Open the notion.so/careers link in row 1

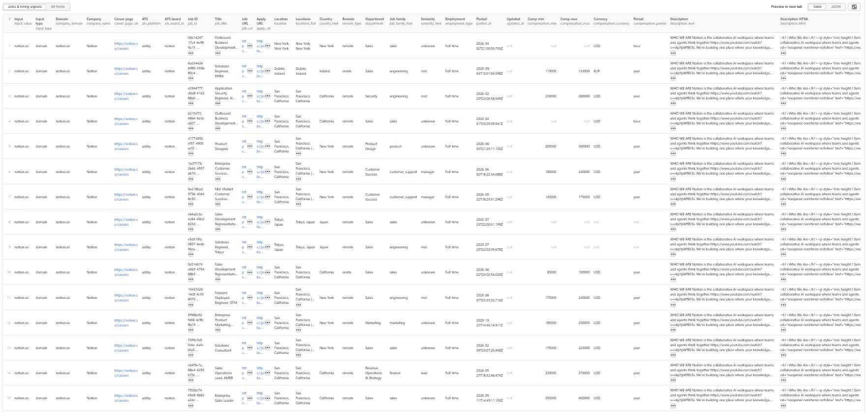pyautogui.click(x=126, y=46)
